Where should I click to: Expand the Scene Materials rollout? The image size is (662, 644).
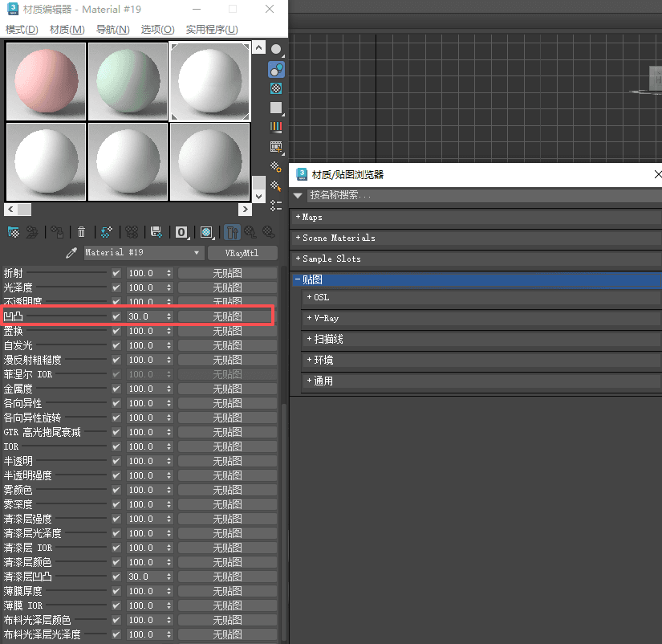338,238
